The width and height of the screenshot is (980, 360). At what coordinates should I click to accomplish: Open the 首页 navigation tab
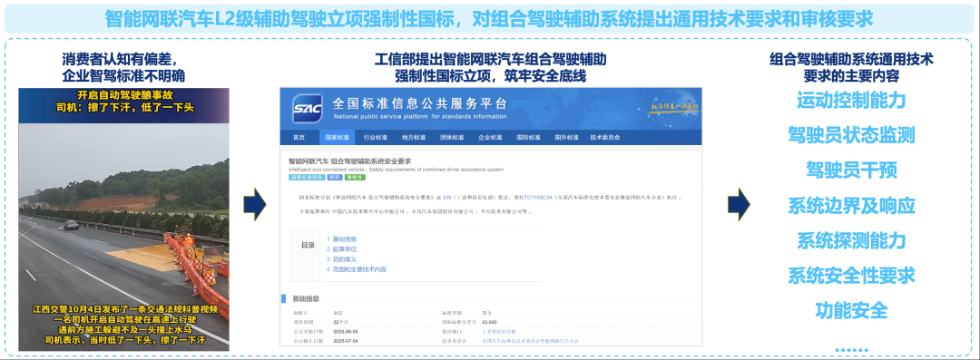point(299,138)
